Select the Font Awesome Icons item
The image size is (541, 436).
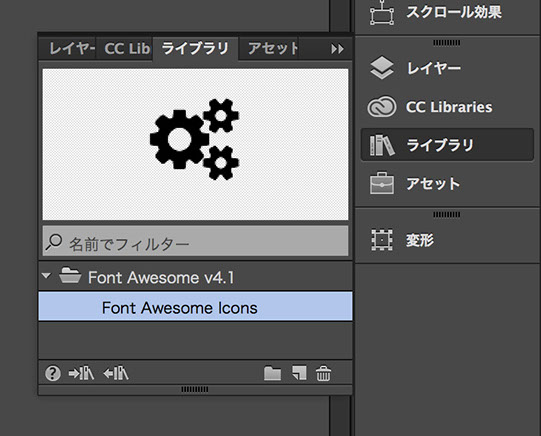195,307
